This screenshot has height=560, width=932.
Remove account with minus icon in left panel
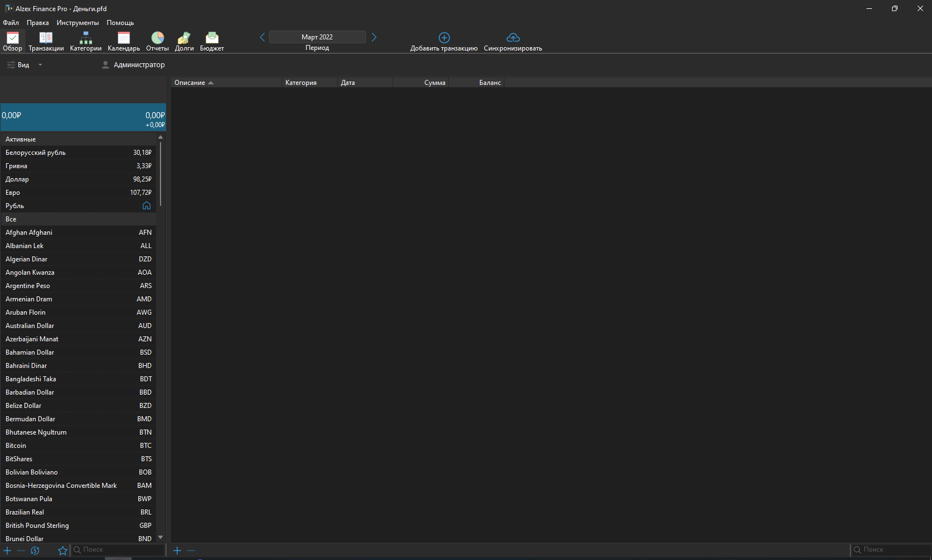[x=21, y=551]
